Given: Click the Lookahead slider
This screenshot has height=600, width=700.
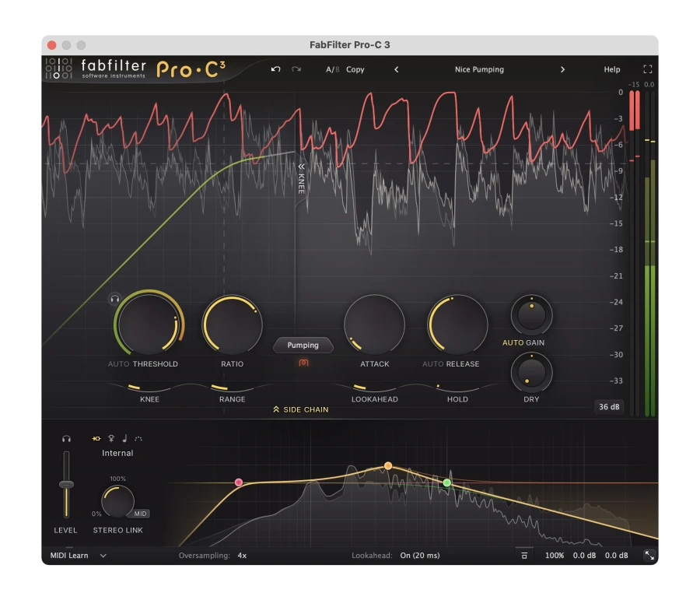Looking at the screenshot, I should pyautogui.click(x=374, y=388).
